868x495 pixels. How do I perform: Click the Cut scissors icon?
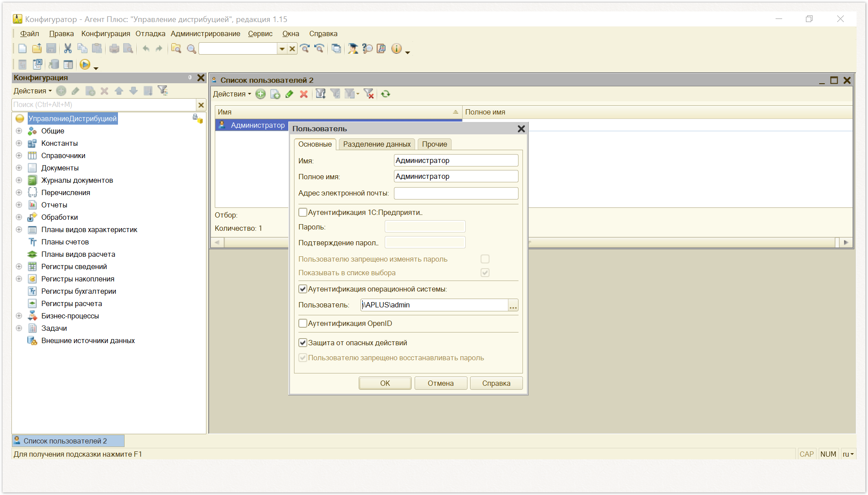[x=68, y=49]
